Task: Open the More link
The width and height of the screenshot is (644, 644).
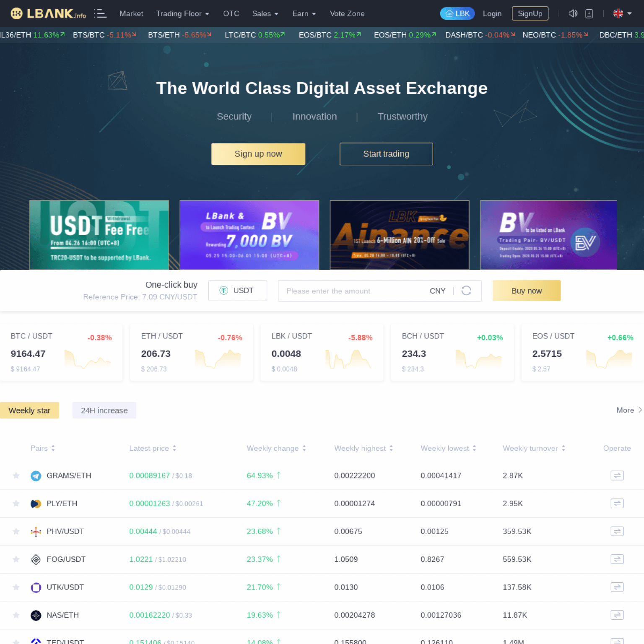Action: (629, 410)
